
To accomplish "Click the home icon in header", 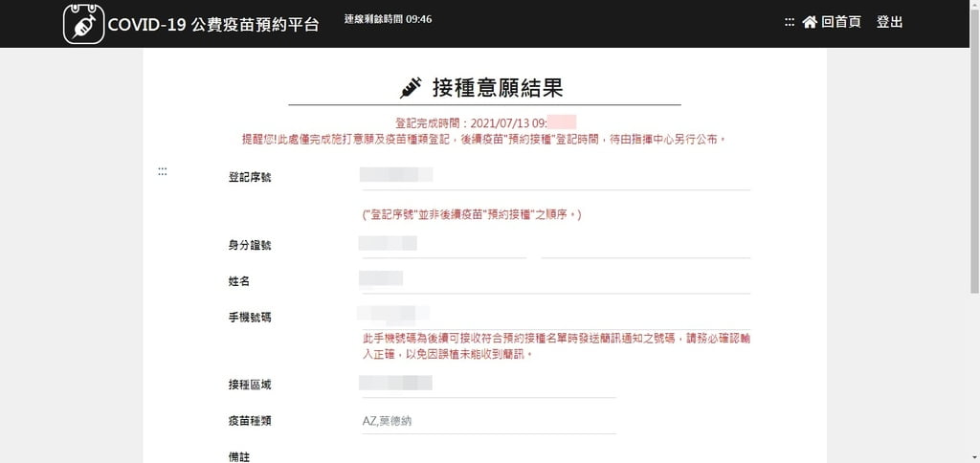I will [810, 22].
